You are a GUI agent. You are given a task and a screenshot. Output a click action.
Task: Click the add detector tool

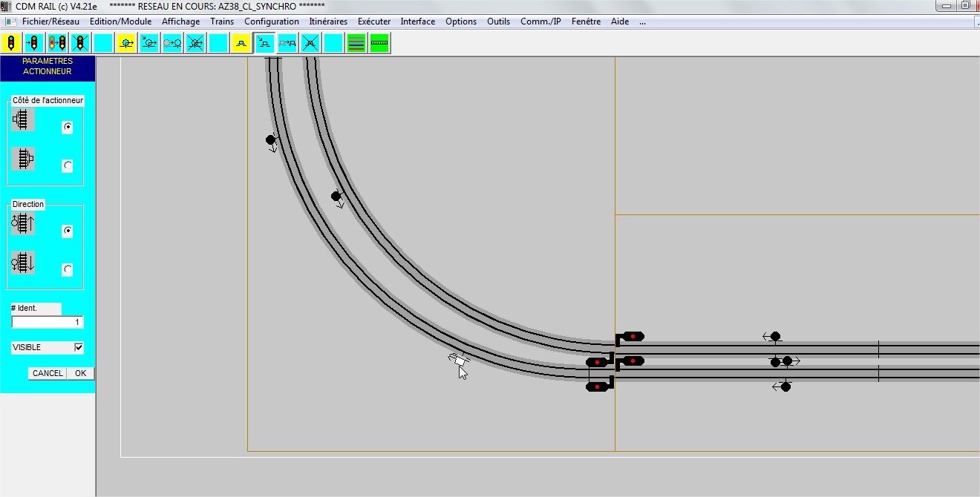[x=149, y=43]
